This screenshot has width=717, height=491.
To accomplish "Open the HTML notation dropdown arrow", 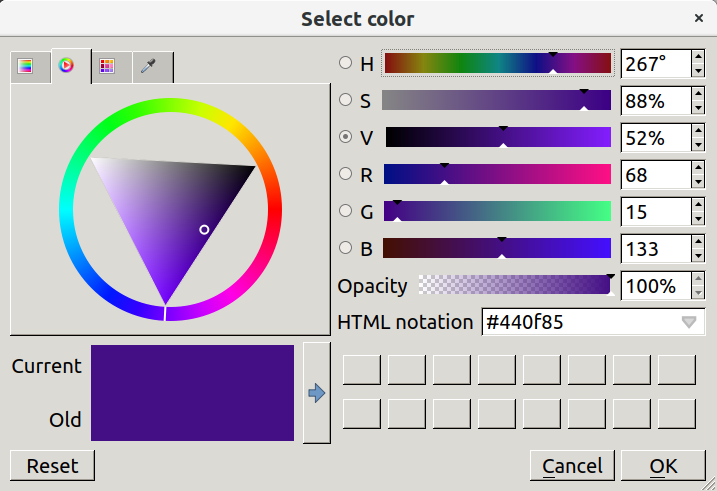I will click(x=689, y=322).
